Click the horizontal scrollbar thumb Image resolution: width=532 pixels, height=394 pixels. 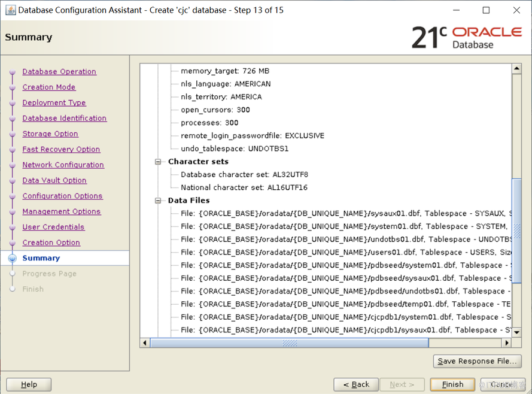point(289,343)
